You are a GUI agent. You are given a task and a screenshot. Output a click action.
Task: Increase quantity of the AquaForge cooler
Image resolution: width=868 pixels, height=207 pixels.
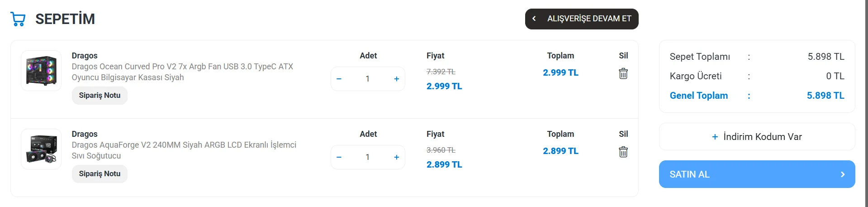click(x=396, y=157)
